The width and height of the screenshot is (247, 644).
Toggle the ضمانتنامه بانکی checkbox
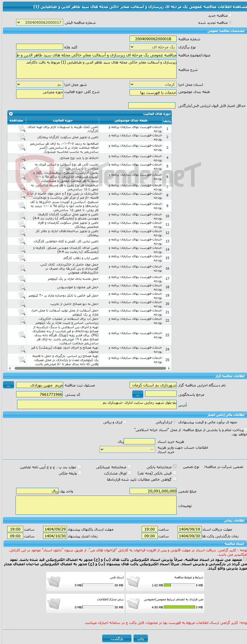[x=174, y=466]
